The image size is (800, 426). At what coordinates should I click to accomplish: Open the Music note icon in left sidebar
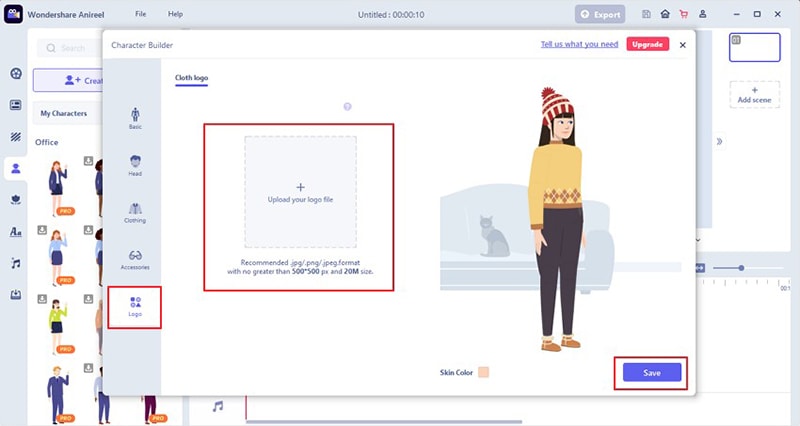pos(16,263)
